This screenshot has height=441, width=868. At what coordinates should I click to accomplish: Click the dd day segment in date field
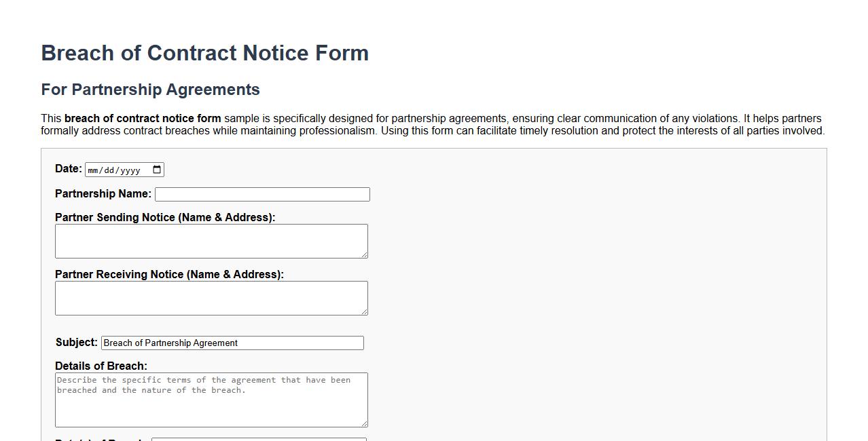tap(111, 170)
